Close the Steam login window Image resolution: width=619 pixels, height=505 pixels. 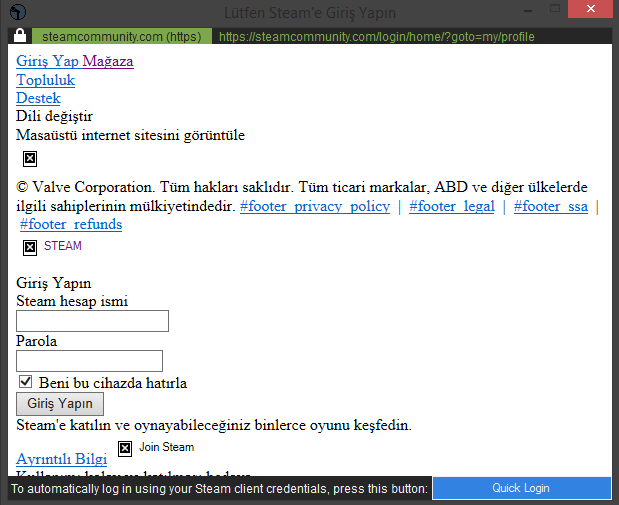(x=590, y=9)
